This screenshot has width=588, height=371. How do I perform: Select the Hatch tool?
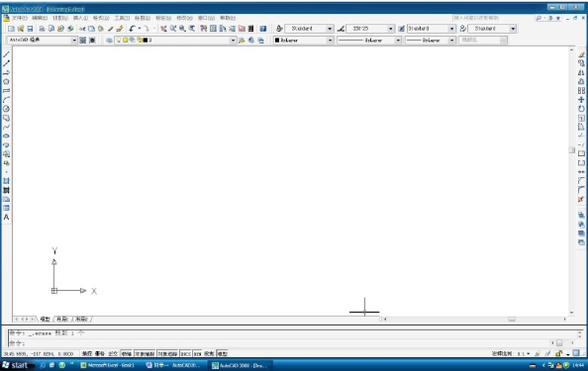(6, 181)
